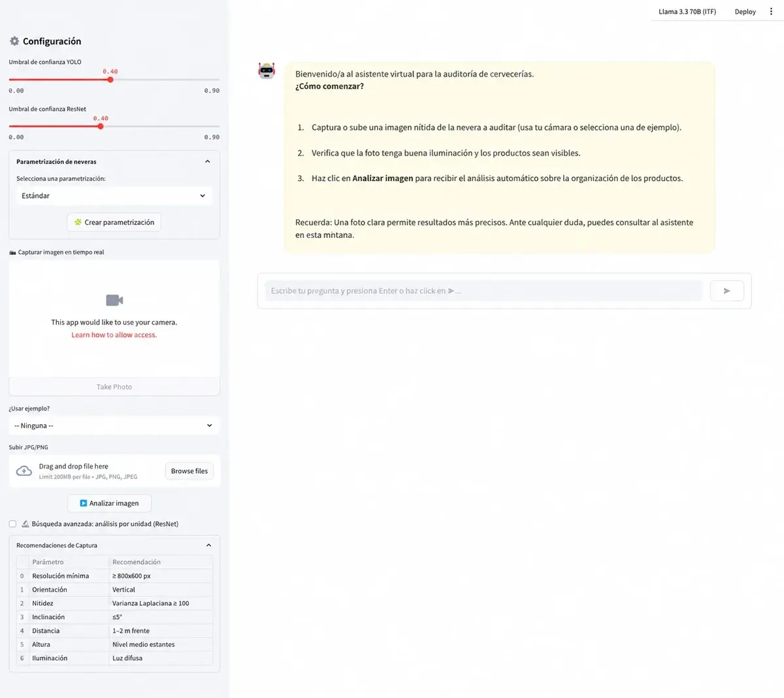Click the Resolución mínima table cell
This screenshot has height=698, width=784.
click(69, 576)
